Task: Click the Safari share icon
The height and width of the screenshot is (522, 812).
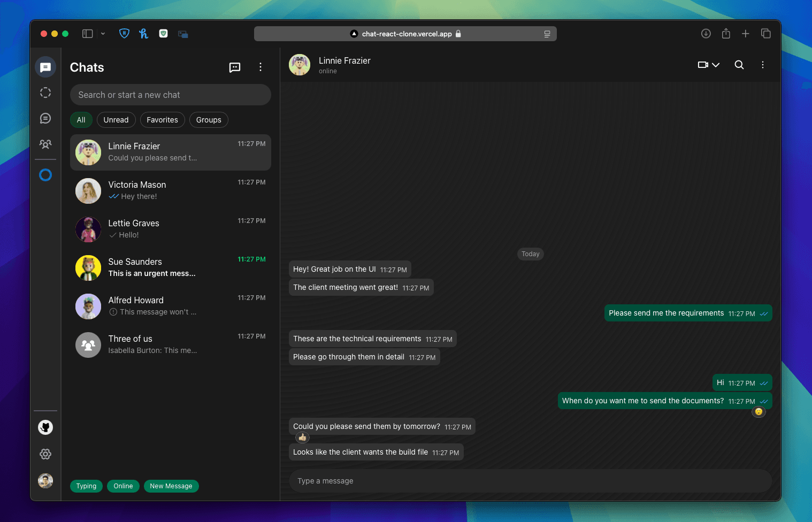Action: 725,34
